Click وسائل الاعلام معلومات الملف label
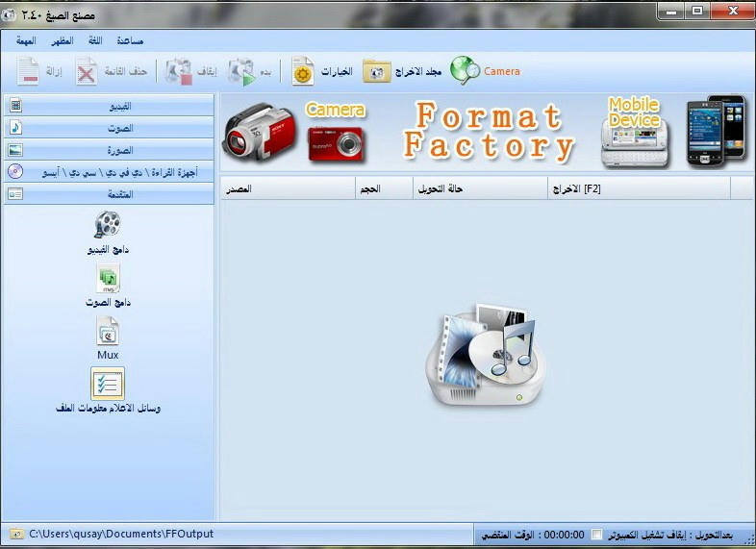756x549 pixels. coord(108,409)
